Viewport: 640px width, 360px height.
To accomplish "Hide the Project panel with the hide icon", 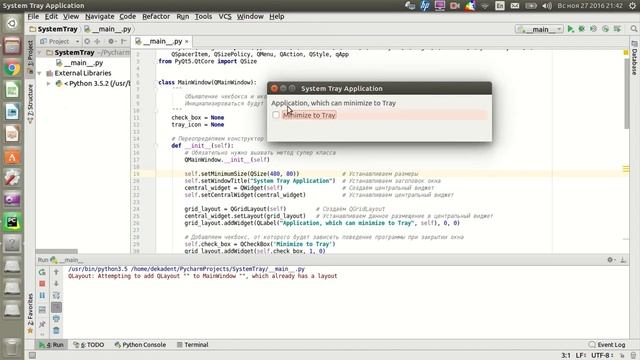I will [124, 41].
